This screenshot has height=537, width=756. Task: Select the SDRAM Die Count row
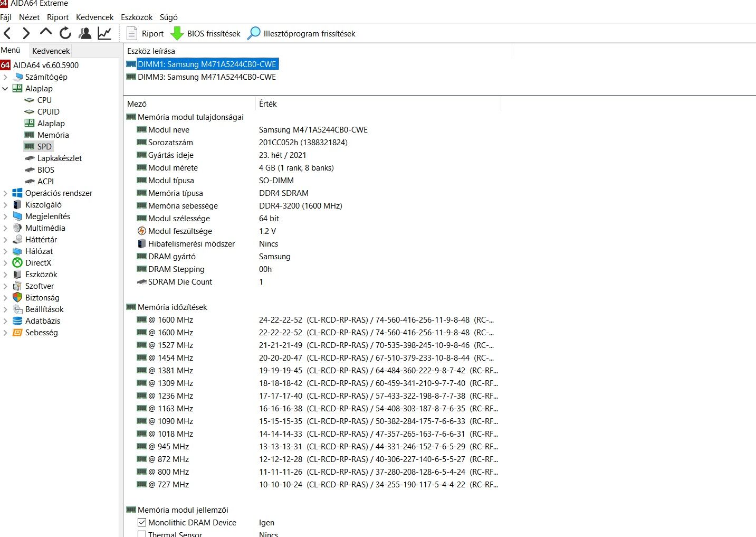point(311,281)
